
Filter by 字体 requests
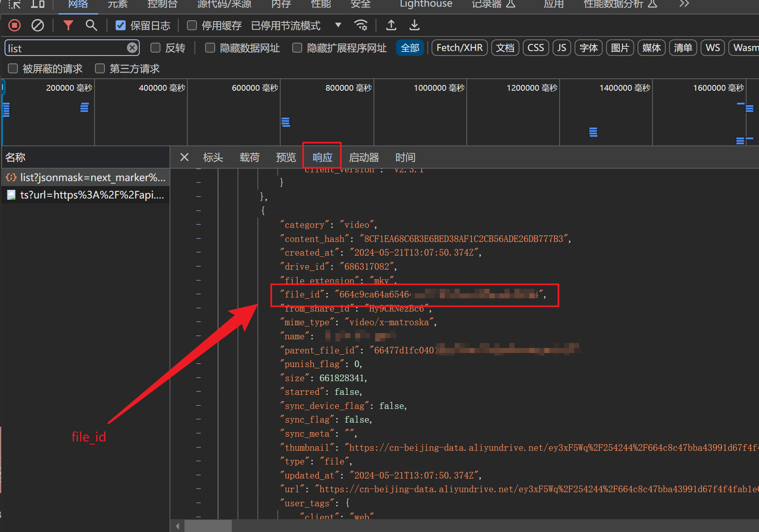pos(588,48)
